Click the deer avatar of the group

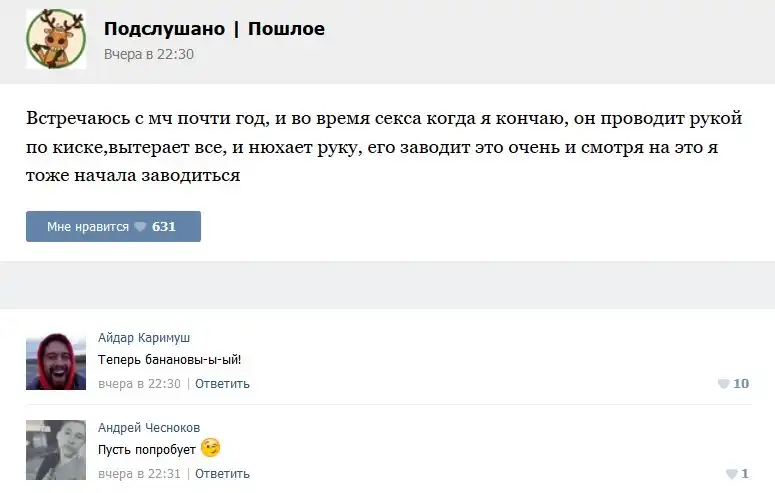[x=56, y=39]
